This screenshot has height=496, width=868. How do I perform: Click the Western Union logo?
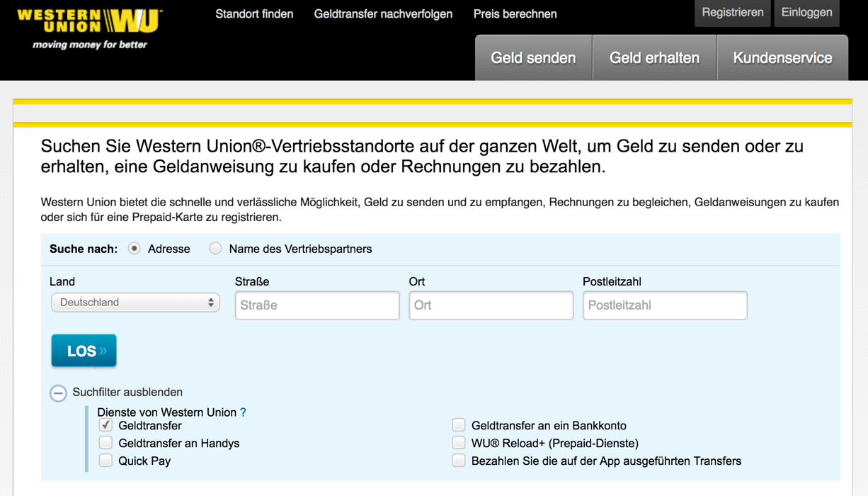coord(90,21)
